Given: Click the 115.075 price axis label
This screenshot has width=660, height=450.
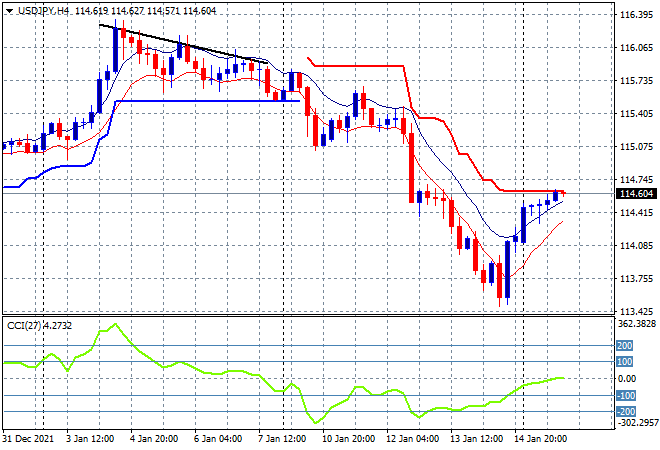Looking at the screenshot, I should [x=637, y=147].
